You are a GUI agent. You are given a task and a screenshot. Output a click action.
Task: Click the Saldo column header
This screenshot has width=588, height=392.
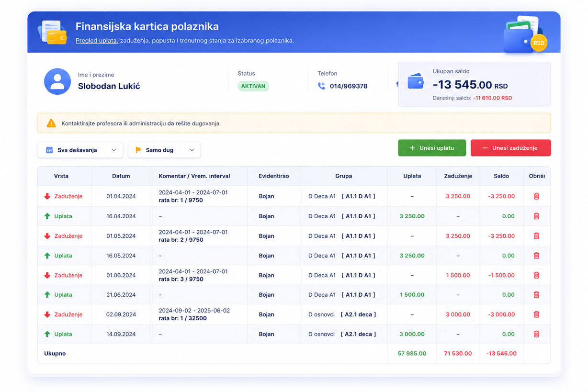(501, 176)
